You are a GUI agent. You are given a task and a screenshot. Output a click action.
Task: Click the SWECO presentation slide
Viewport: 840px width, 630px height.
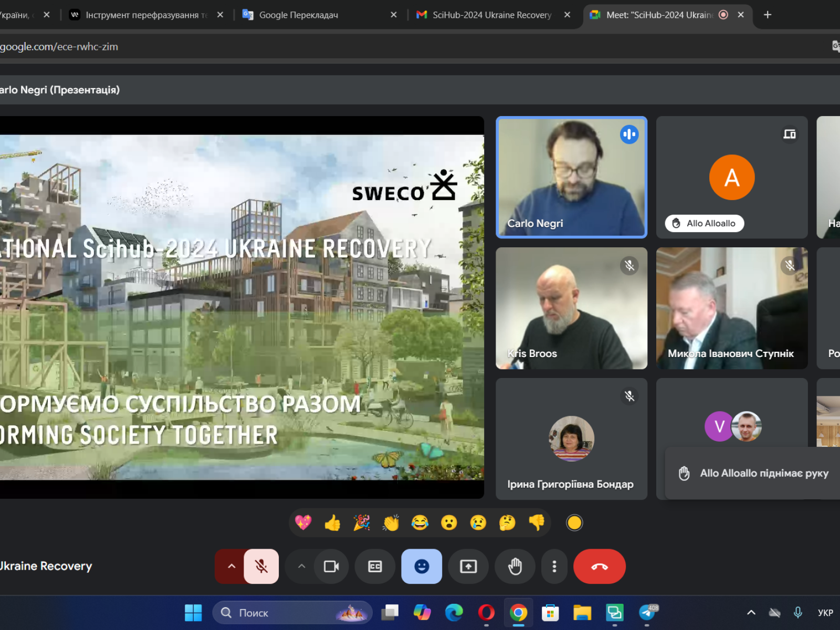[x=241, y=307]
